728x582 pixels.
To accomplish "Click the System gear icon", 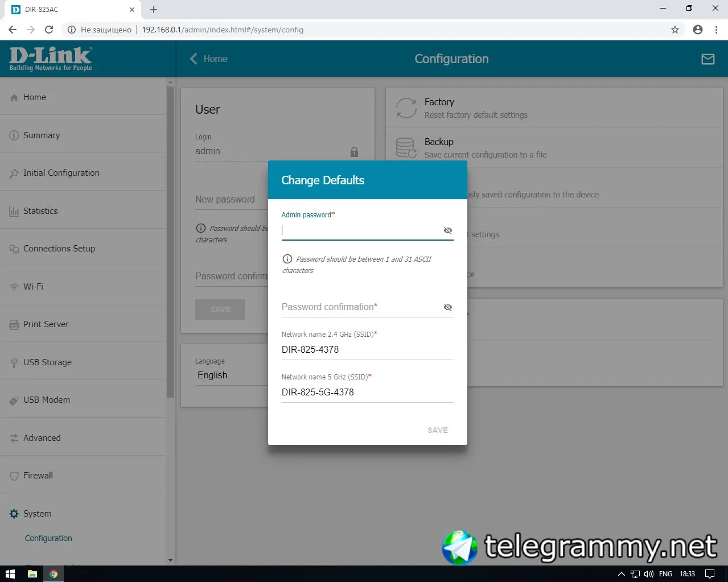I will [x=14, y=514].
